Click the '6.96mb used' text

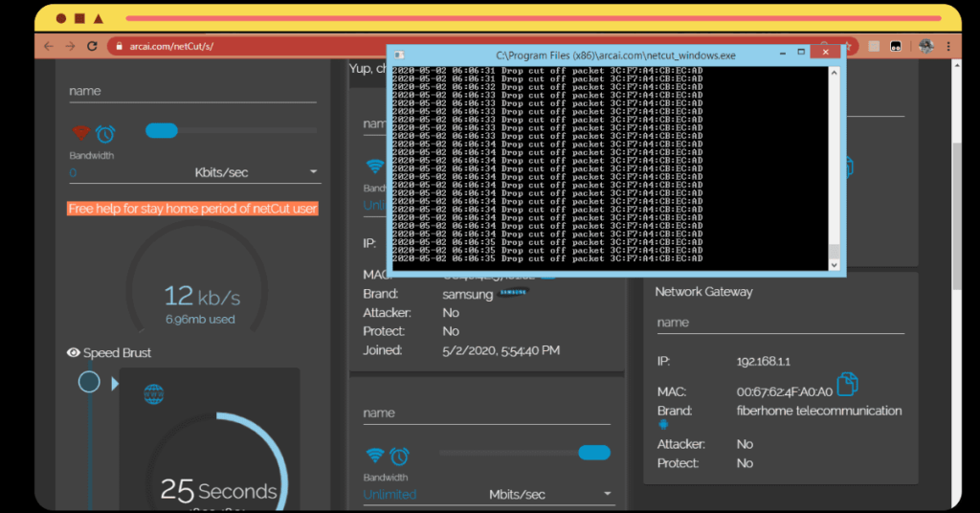pos(200,320)
